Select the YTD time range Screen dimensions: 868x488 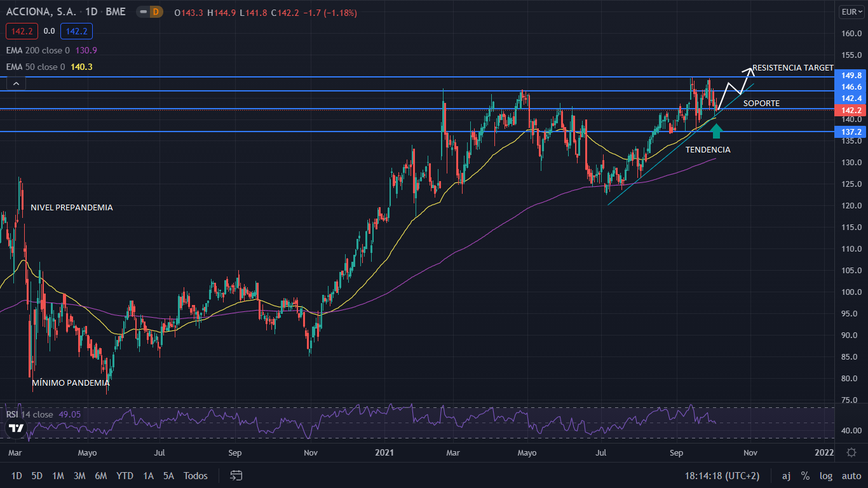(125, 475)
